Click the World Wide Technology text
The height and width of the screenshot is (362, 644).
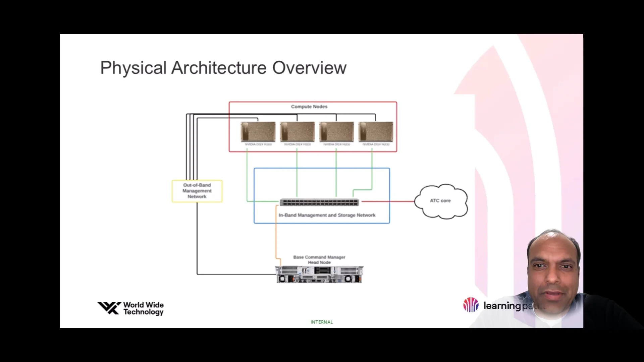[x=143, y=308]
